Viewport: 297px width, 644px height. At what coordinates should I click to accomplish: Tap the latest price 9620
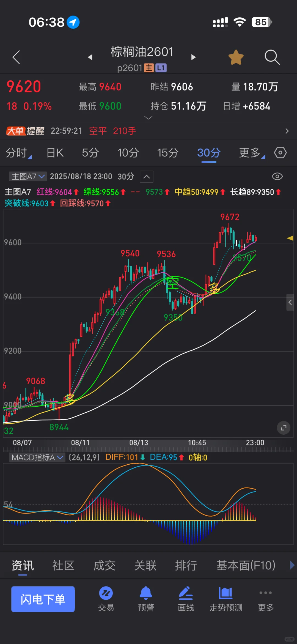point(24,87)
